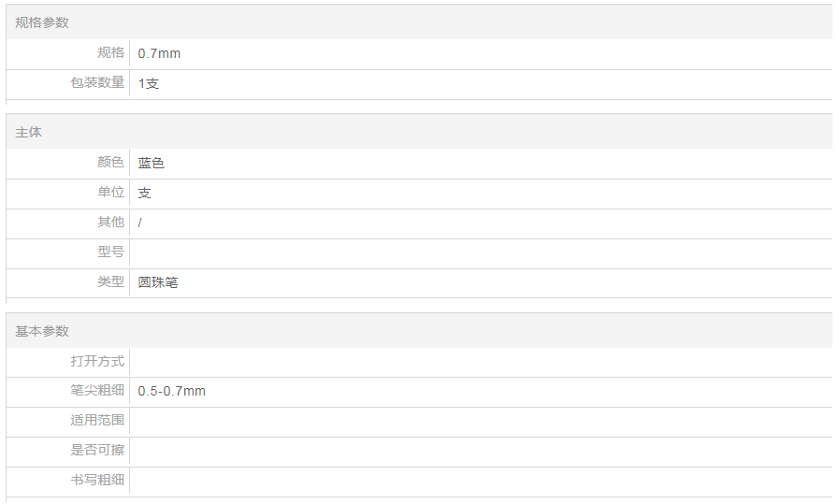
Task: Select the 单位 row label
Action: point(110,193)
